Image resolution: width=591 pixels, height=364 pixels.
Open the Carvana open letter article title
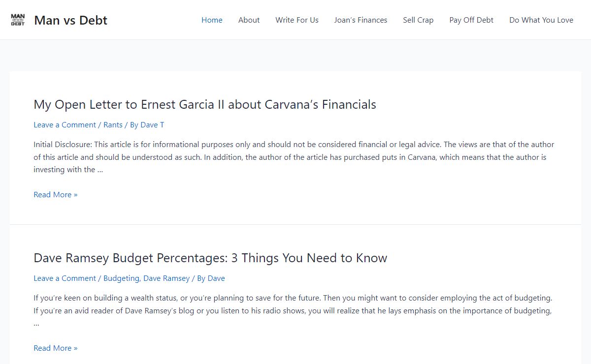pyautogui.click(x=205, y=104)
